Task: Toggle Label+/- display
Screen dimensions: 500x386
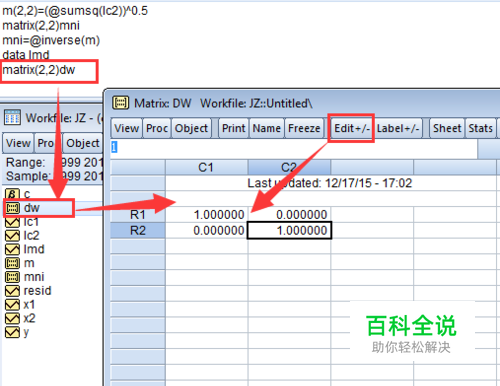Action: 398,128
